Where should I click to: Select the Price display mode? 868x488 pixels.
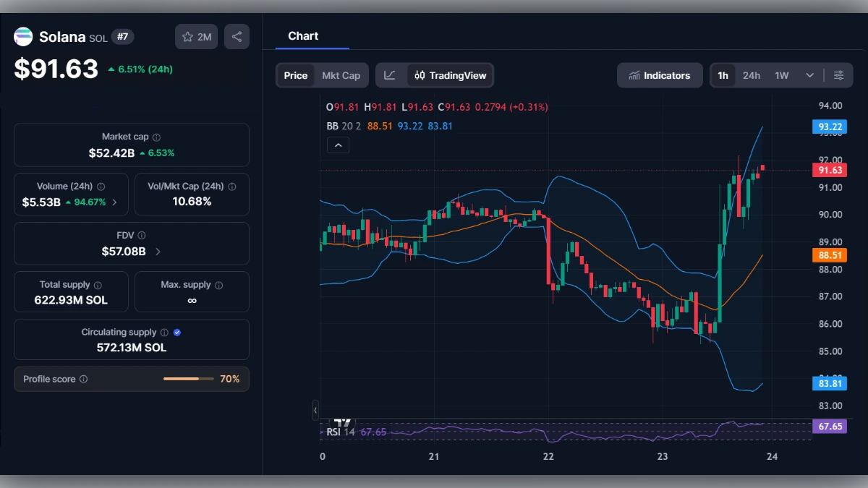tap(295, 74)
